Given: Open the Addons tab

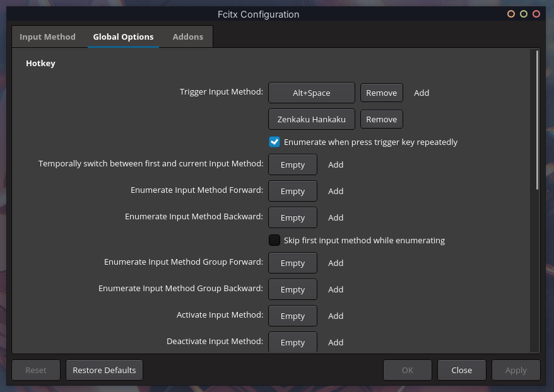Looking at the screenshot, I should 187,37.
